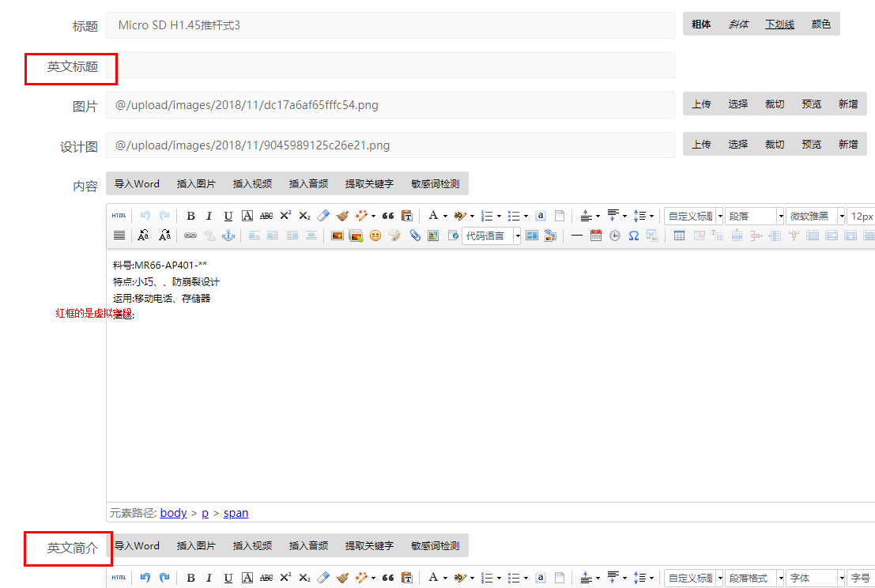Screen dimensions: 875x588
Task: Click 插入音频 above the 内容 editor
Action: (308, 183)
